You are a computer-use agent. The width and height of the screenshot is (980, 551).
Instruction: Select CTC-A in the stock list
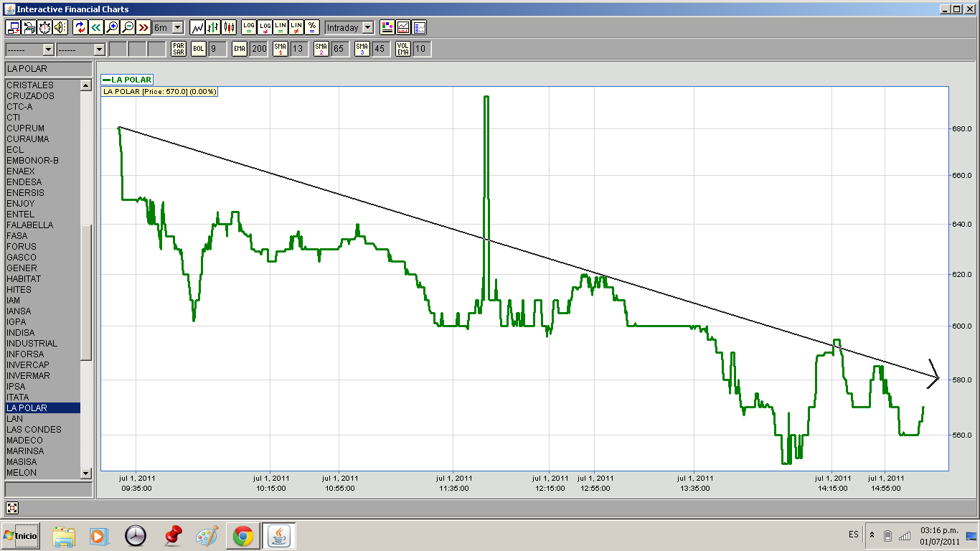(x=42, y=107)
